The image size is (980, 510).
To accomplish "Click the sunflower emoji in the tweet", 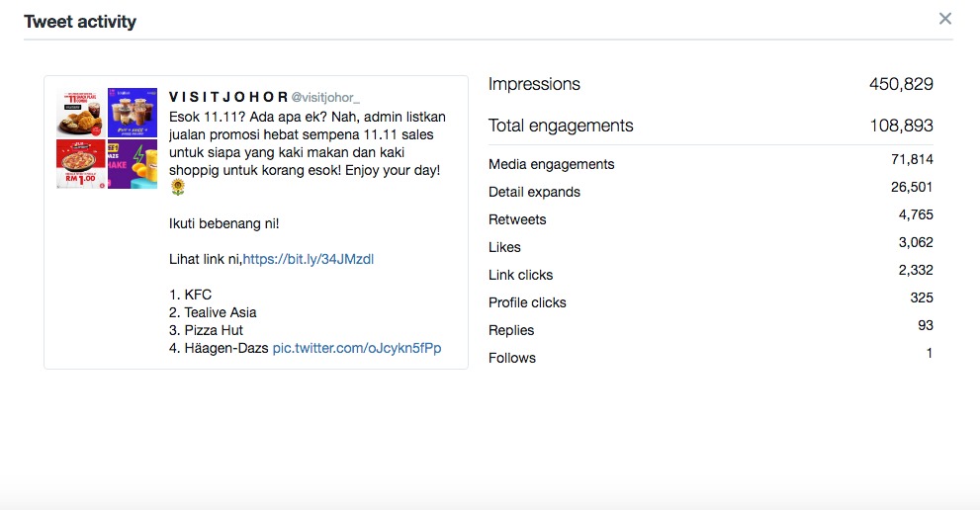I will [178, 188].
